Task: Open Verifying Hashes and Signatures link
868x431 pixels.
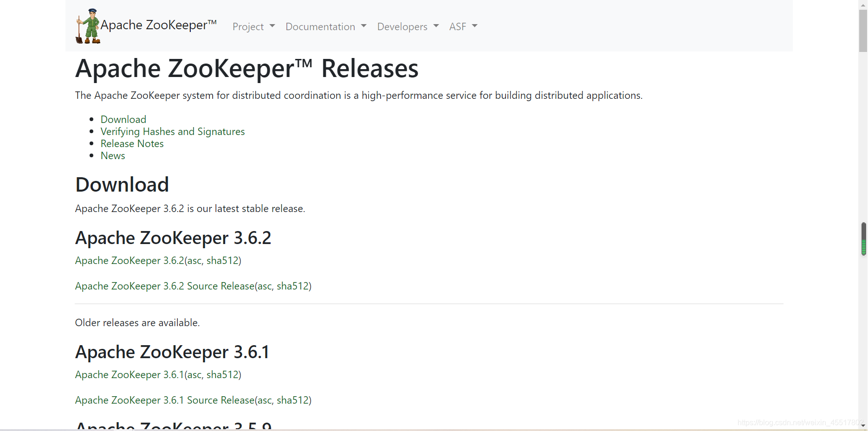Action: tap(173, 131)
